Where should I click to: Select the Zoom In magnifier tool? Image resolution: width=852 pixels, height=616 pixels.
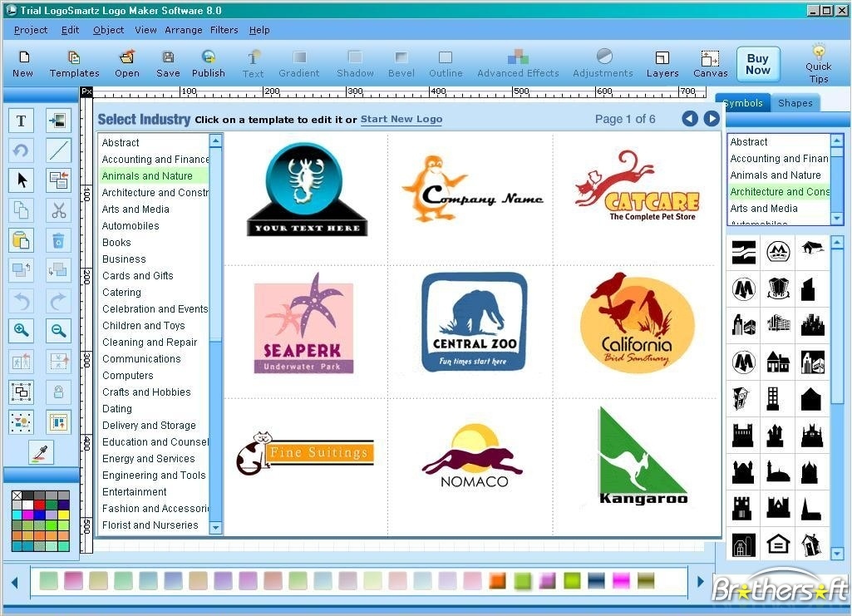(21, 331)
